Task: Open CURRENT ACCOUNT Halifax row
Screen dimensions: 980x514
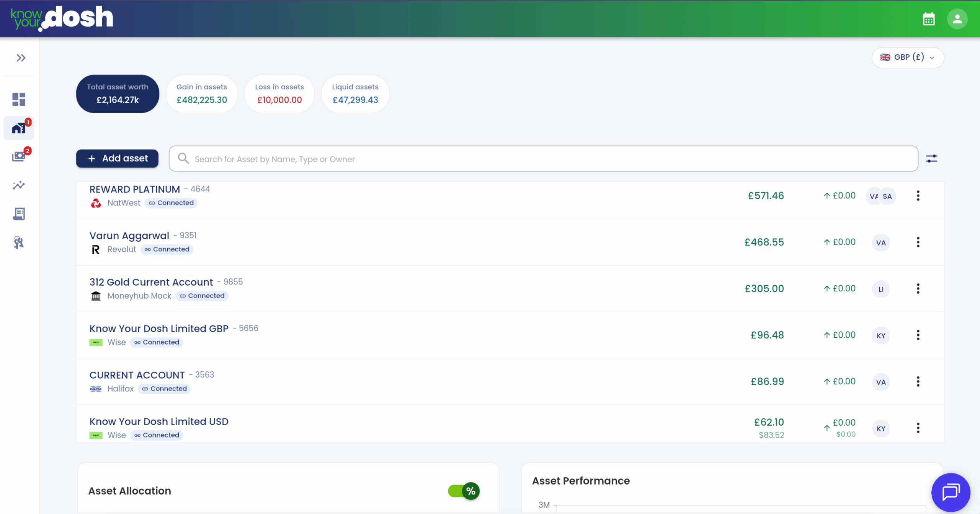Action: click(x=510, y=382)
